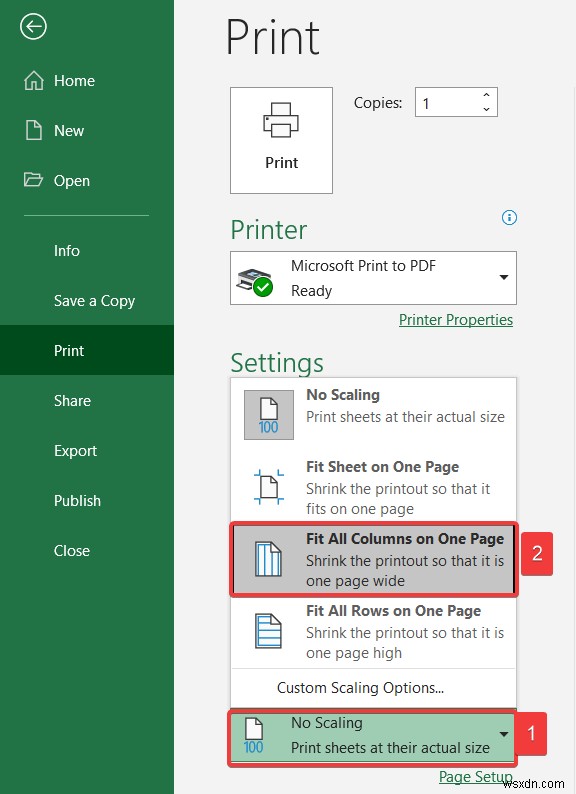The height and width of the screenshot is (794, 576).
Task: Click the Fit Sheet on One Page icon
Action: [x=268, y=487]
